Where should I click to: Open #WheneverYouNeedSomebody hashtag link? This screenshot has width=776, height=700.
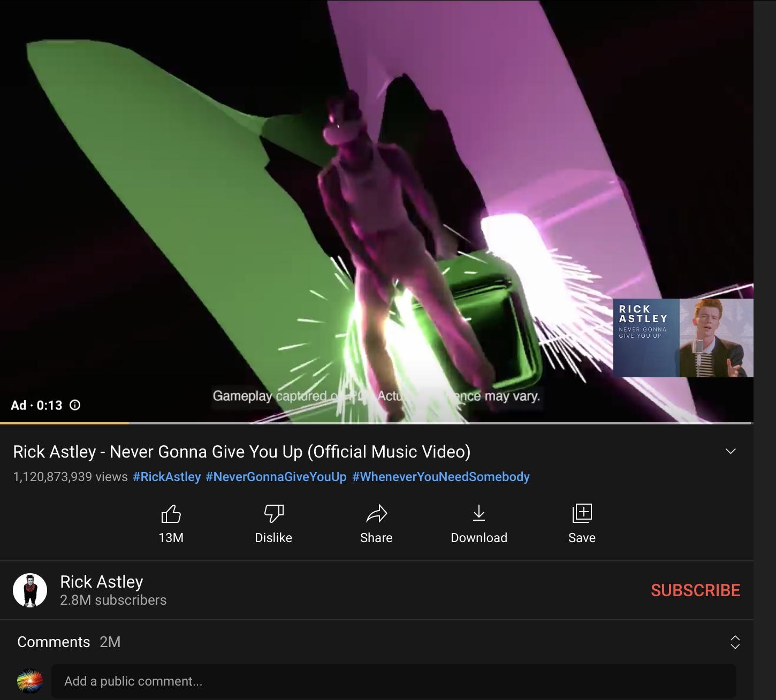tap(441, 477)
